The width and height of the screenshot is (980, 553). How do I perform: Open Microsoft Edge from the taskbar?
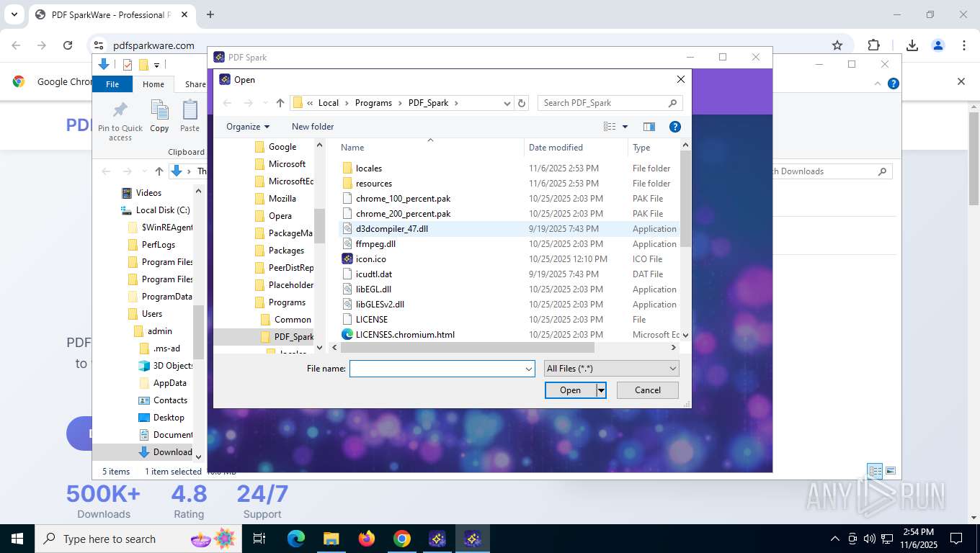click(296, 539)
